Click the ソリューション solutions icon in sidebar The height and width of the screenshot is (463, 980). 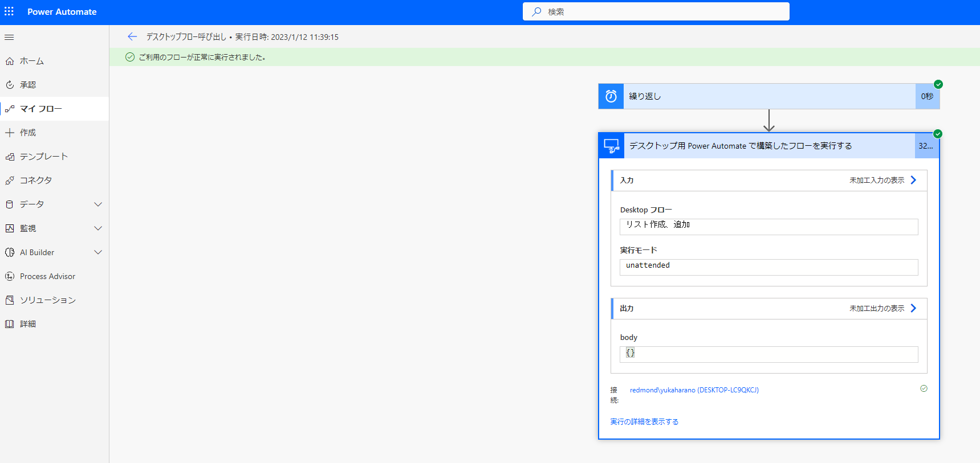pos(10,300)
